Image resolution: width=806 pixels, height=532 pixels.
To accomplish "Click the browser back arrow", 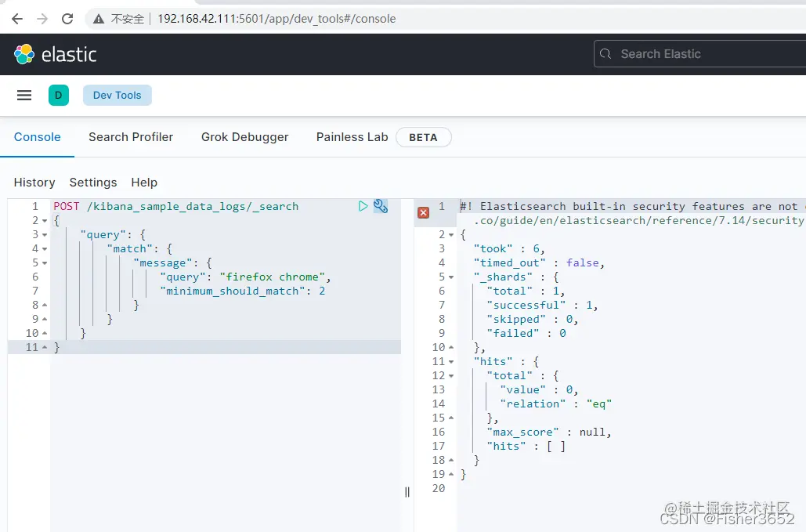I will 17,19.
